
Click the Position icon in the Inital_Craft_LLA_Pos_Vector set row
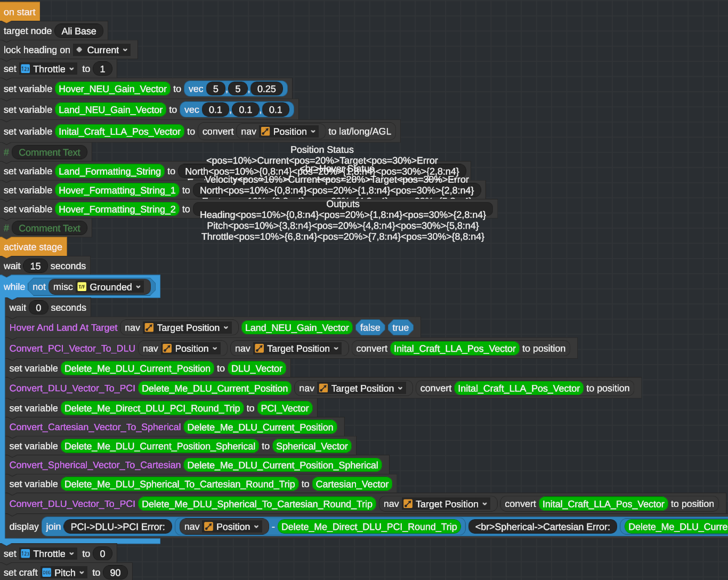tap(265, 132)
